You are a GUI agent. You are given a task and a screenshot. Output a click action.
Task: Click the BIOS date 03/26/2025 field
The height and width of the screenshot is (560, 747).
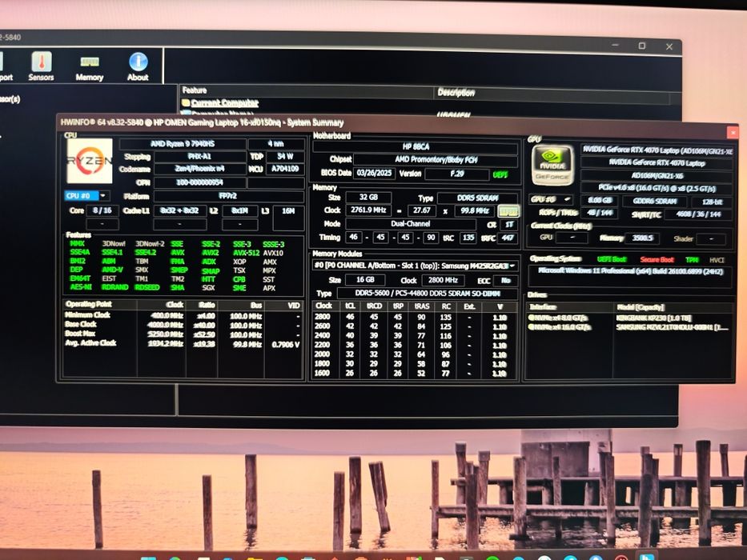pyautogui.click(x=374, y=174)
